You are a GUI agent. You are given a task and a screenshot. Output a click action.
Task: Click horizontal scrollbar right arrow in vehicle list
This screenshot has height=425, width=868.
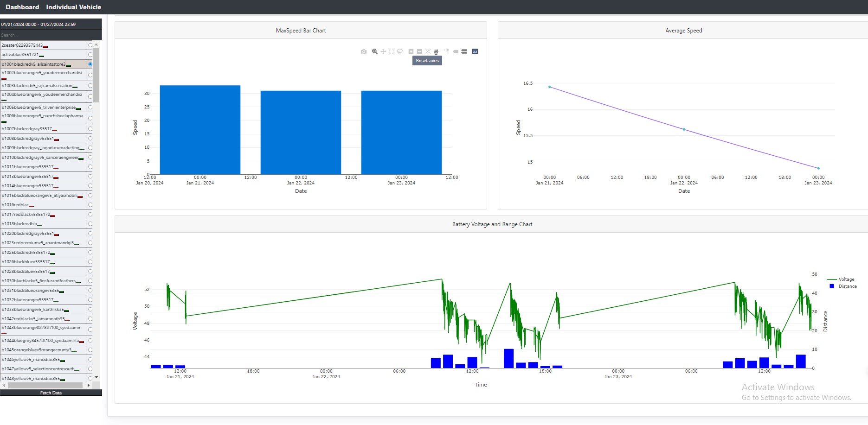(88, 385)
